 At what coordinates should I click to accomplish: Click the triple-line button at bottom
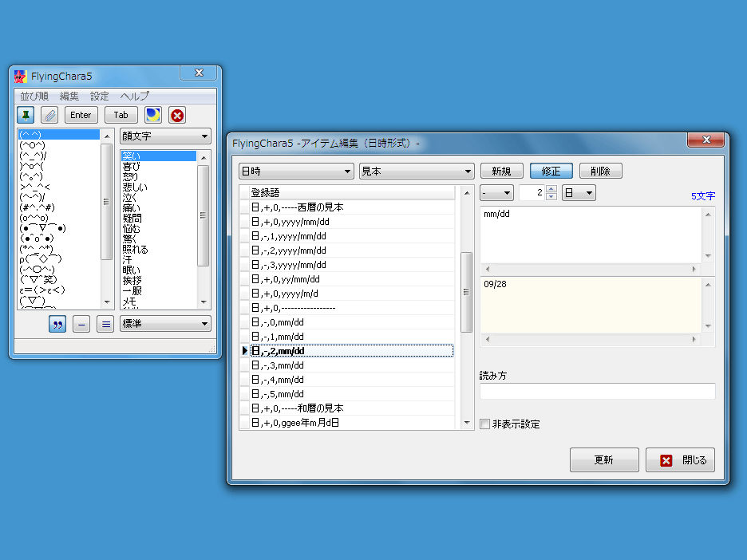click(105, 325)
